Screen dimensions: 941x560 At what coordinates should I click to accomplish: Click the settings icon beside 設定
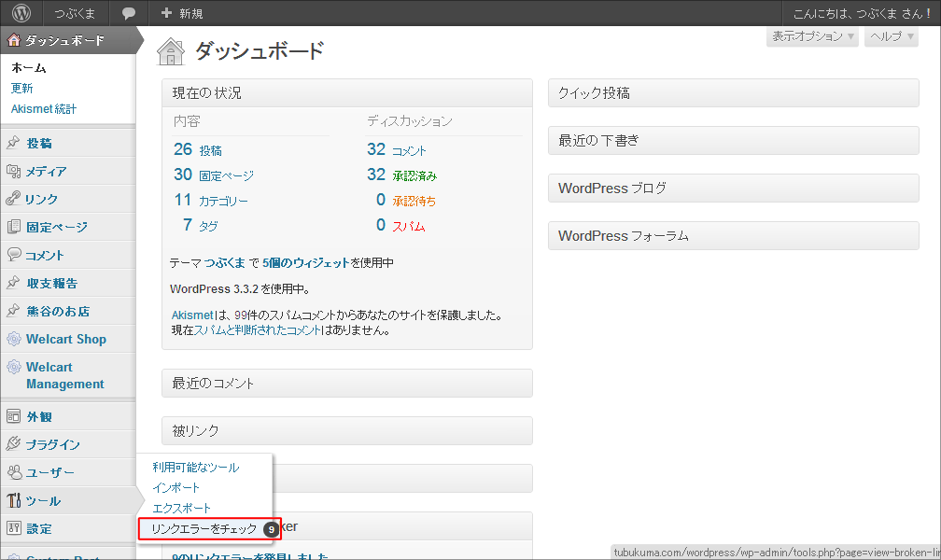[13, 528]
